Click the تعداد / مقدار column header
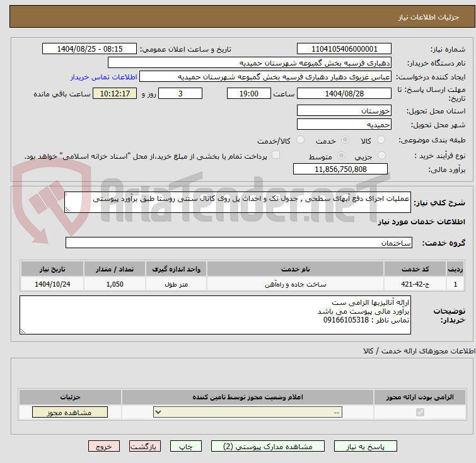 point(115,269)
